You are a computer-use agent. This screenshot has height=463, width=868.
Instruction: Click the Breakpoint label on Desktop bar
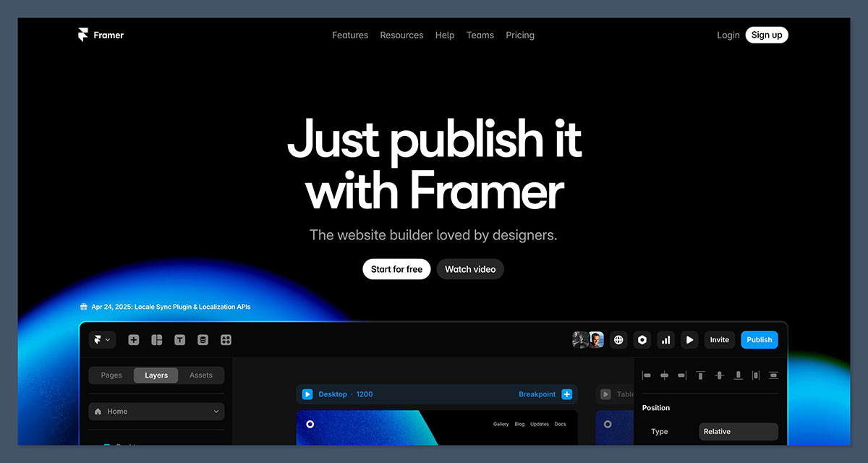coord(537,394)
